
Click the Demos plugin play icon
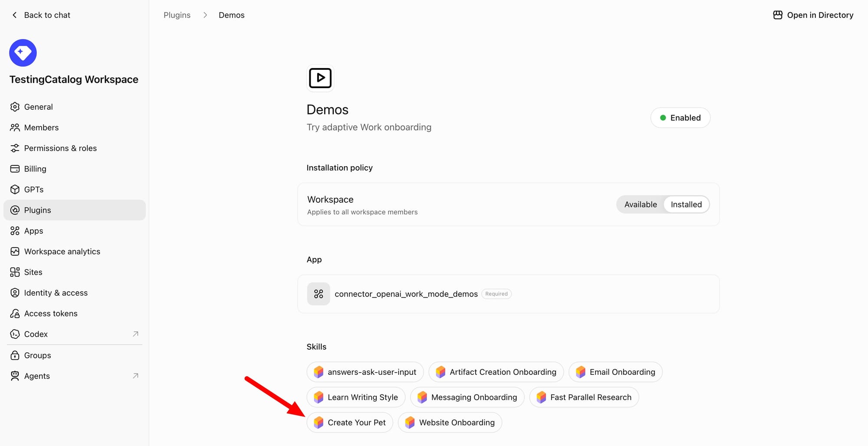[320, 78]
